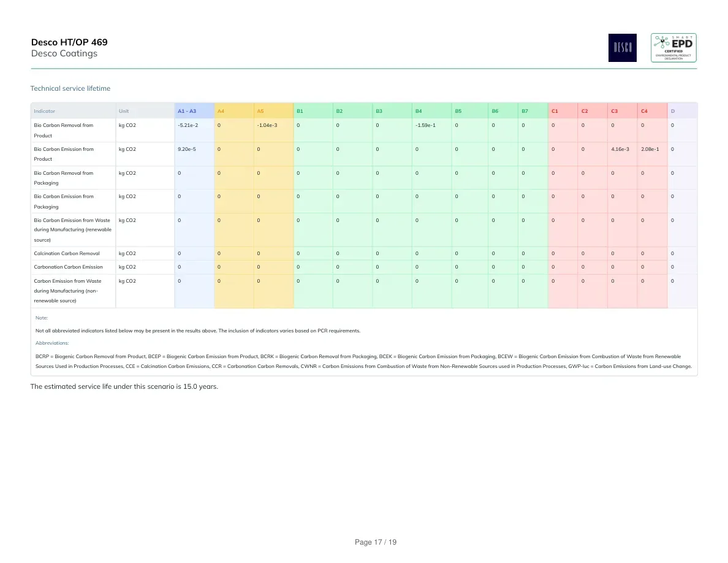Select the A1 - A3 column header
The image size is (728, 563).
[187, 111]
